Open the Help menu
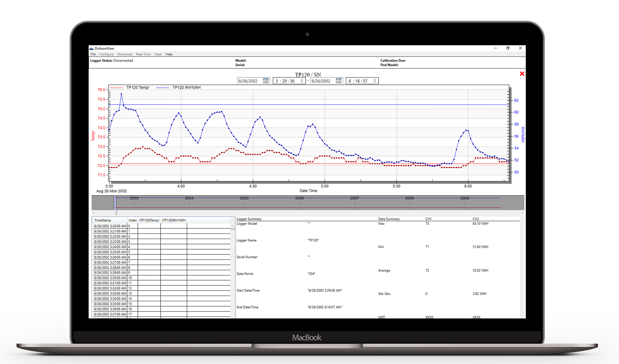The height and width of the screenshot is (364, 619). coord(169,54)
